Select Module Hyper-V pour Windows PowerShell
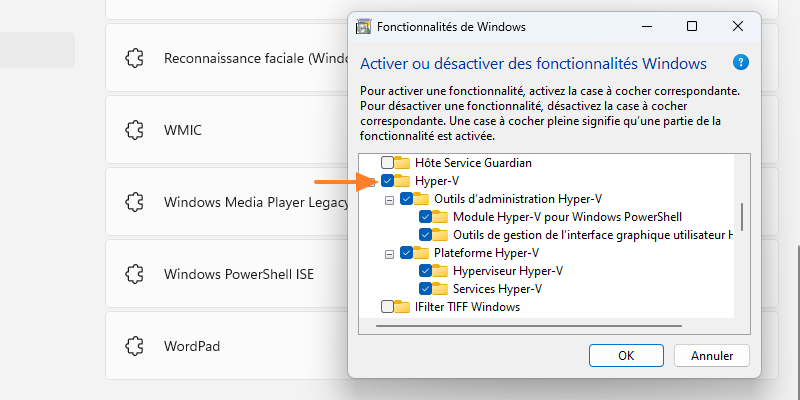800x400 pixels. click(567, 217)
